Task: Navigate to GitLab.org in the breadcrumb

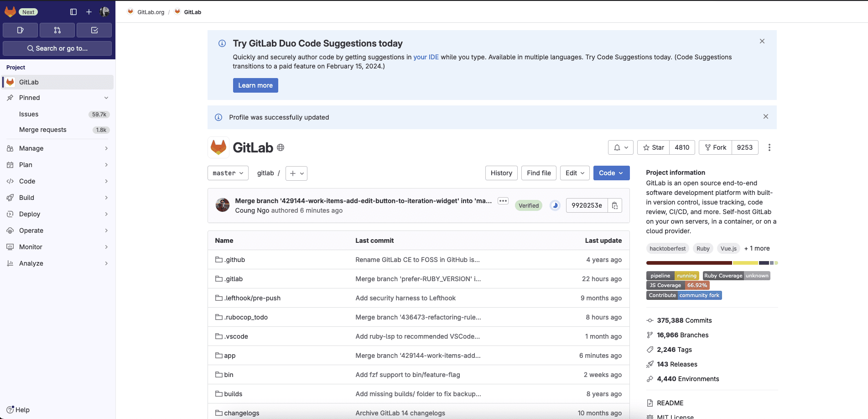Action: pyautogui.click(x=150, y=12)
